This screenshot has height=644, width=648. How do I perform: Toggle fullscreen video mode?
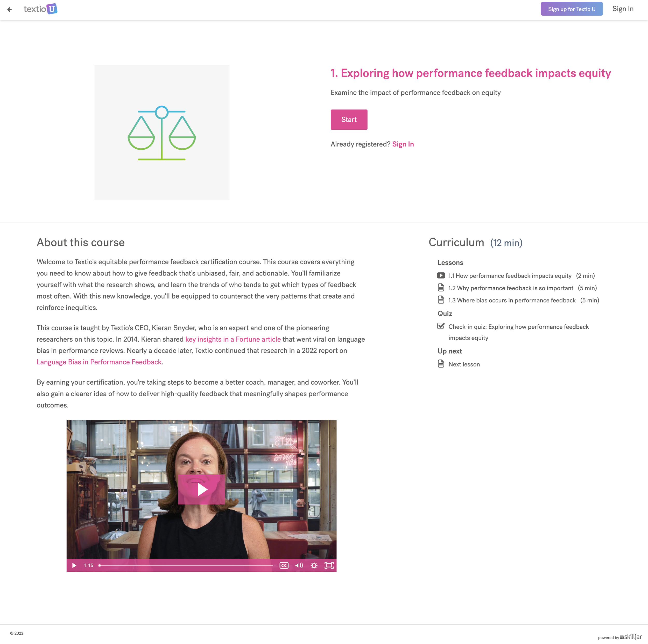tap(329, 565)
